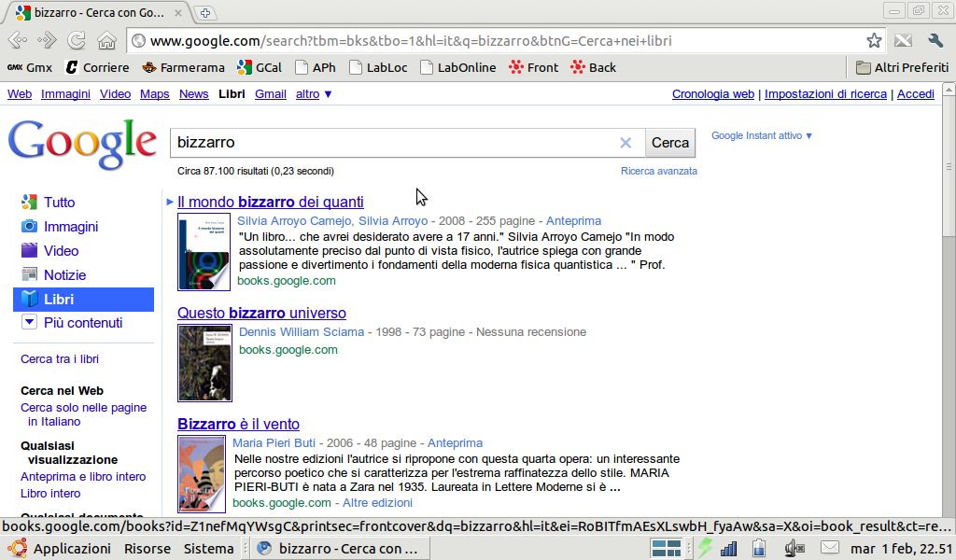This screenshot has width=956, height=560.
Task: Open the Altri Preferiti bookmarks folder
Action: 903,67
